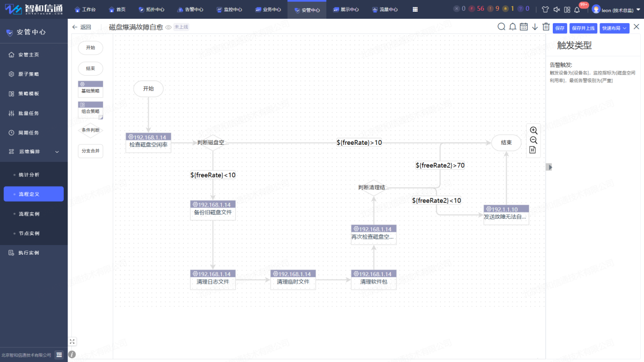The width and height of the screenshot is (644, 362).
Task: Select the 清理软件包 flow node
Action: tap(374, 280)
